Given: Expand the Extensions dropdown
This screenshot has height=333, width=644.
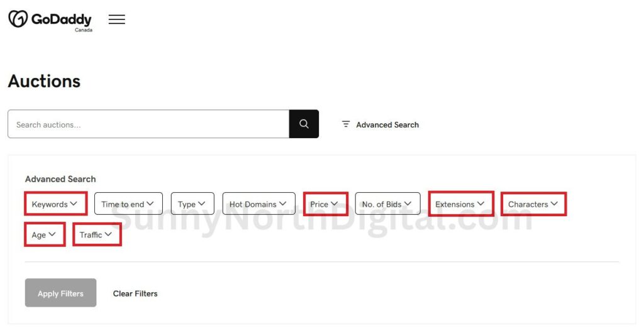Looking at the screenshot, I should tap(460, 204).
